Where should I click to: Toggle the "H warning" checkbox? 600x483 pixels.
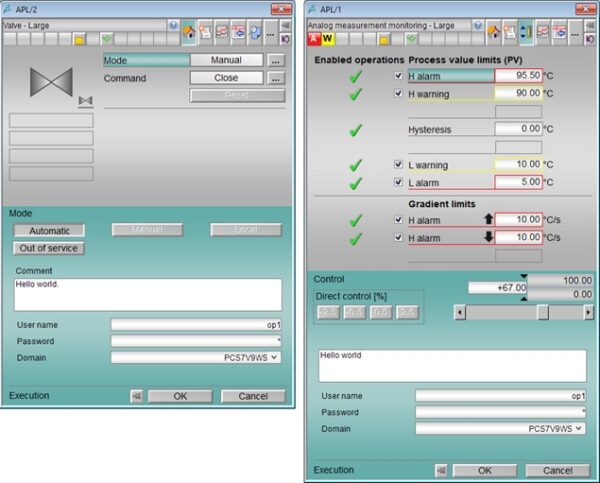coord(398,93)
